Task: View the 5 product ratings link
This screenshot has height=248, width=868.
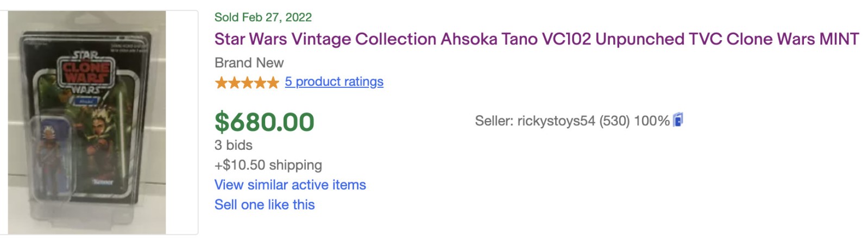Action: point(334,82)
